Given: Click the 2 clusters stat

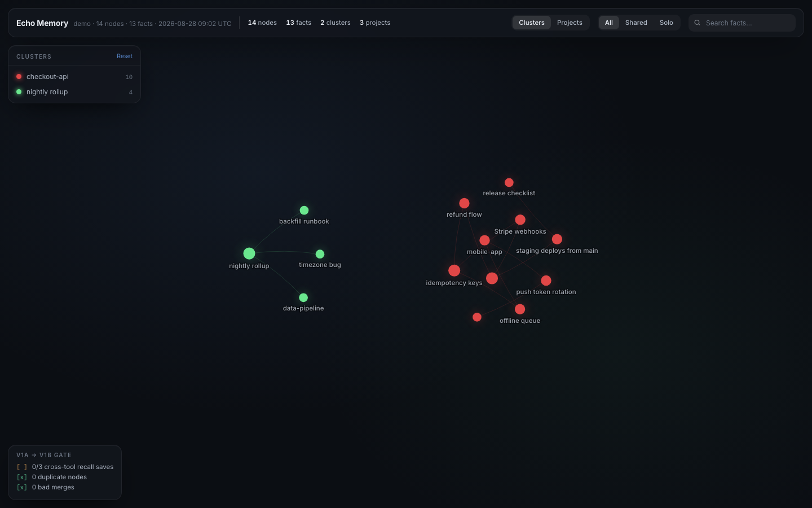Looking at the screenshot, I should click(x=336, y=23).
